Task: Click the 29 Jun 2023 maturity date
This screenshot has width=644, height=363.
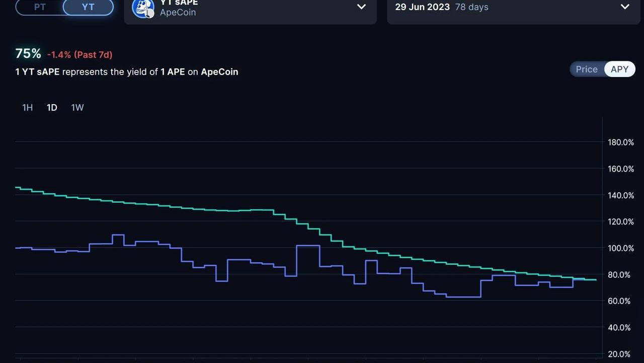Action: (422, 7)
